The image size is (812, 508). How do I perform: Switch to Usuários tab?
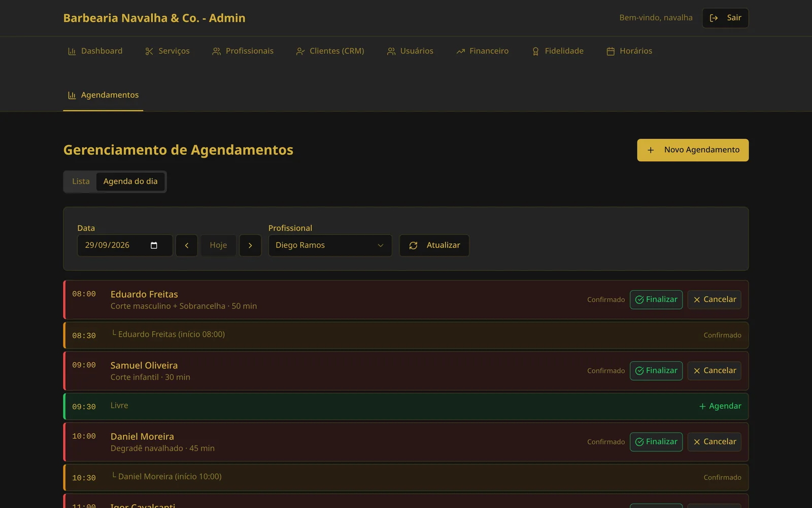pyautogui.click(x=410, y=51)
